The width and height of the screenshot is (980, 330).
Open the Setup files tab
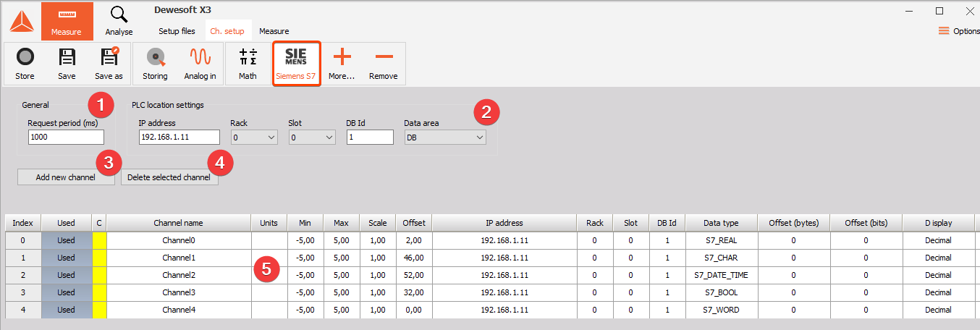pyautogui.click(x=177, y=31)
